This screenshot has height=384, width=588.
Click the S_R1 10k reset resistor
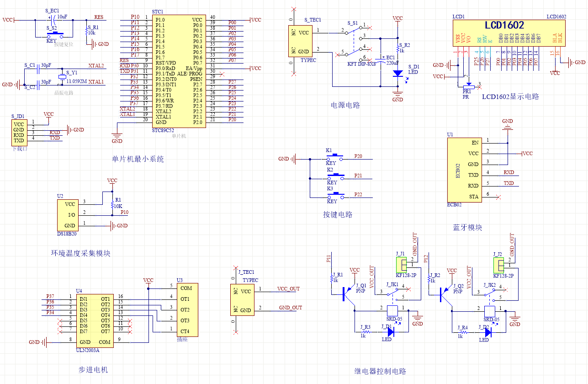point(86,32)
